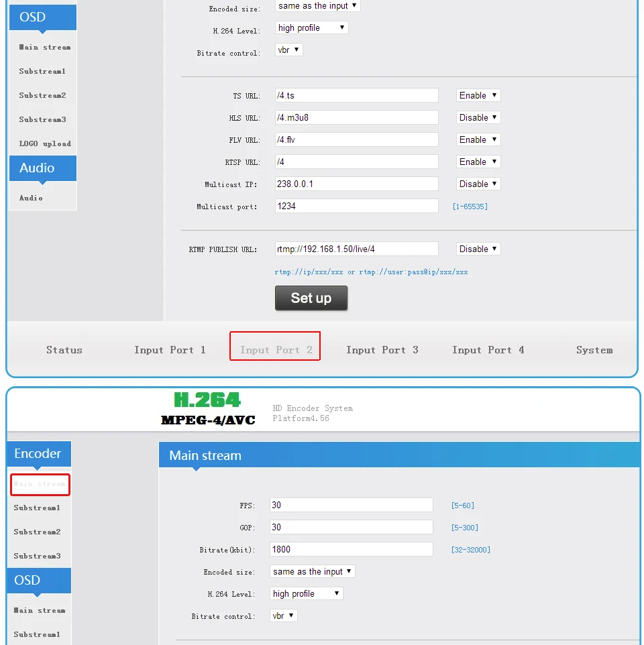
Task: Open the HLS URL Disable dropdown
Action: (x=478, y=117)
